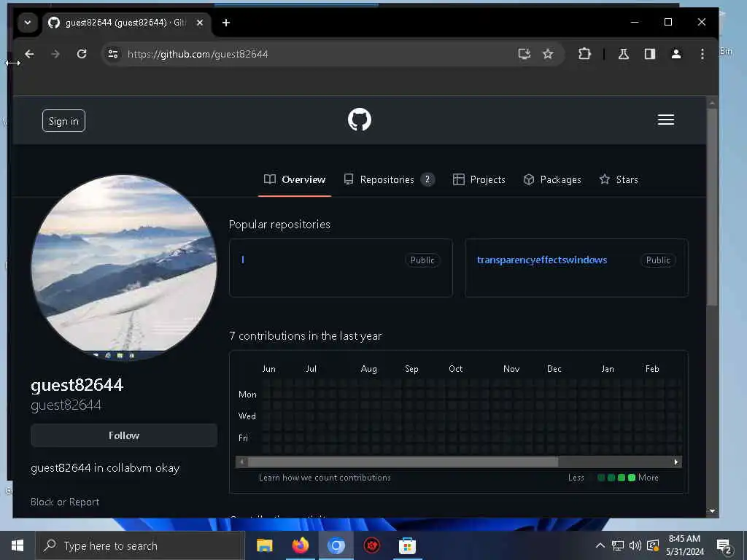Image resolution: width=747 pixels, height=560 pixels.
Task: Click the GitHub Octocat logo in the header
Action: tap(359, 120)
